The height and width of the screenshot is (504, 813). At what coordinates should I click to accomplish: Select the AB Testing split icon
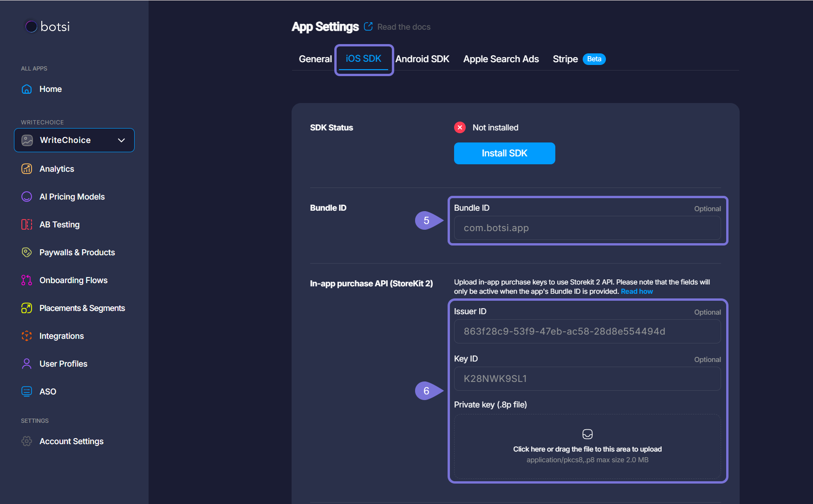tap(27, 225)
